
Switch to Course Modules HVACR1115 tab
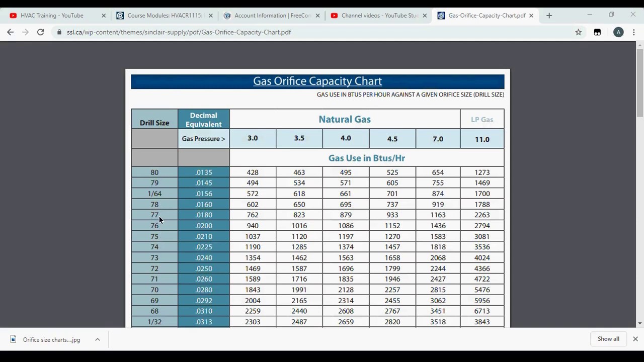[x=164, y=16]
